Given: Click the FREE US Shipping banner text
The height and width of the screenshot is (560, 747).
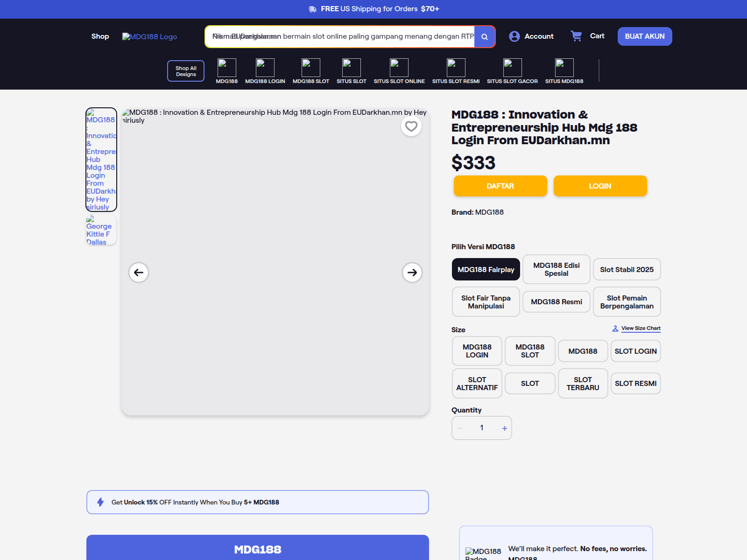Looking at the screenshot, I should click(380, 9).
